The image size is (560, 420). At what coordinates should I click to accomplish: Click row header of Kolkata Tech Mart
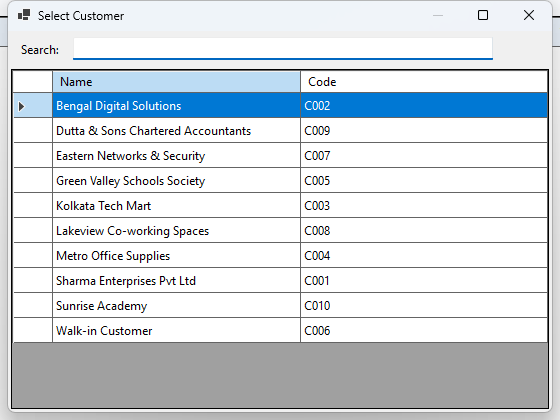(33, 206)
